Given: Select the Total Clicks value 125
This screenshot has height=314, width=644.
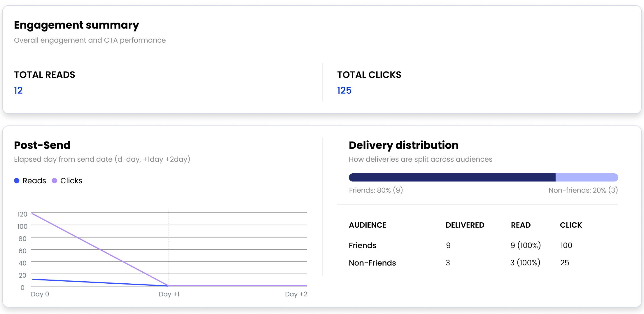Looking at the screenshot, I should [x=344, y=90].
